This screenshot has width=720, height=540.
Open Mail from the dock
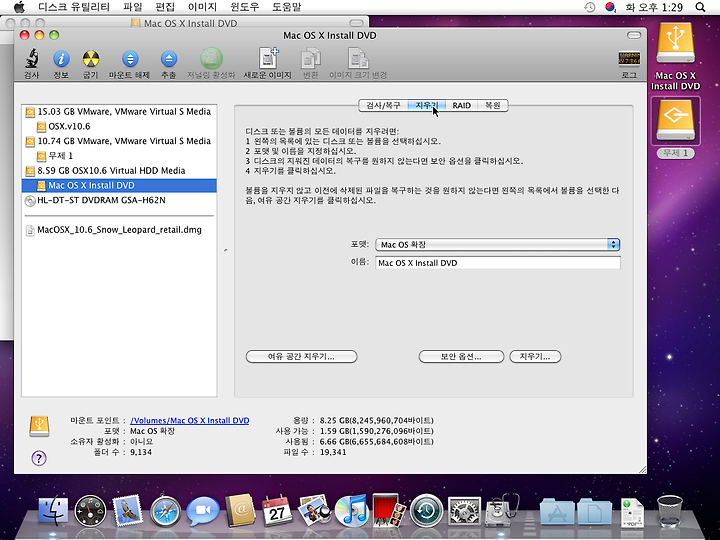(127, 510)
